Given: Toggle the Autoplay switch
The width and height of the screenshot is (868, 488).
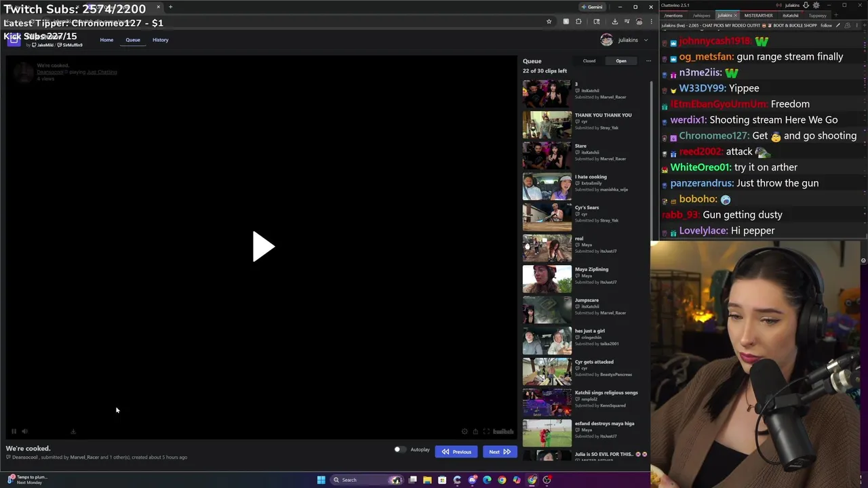Looking at the screenshot, I should point(399,449).
